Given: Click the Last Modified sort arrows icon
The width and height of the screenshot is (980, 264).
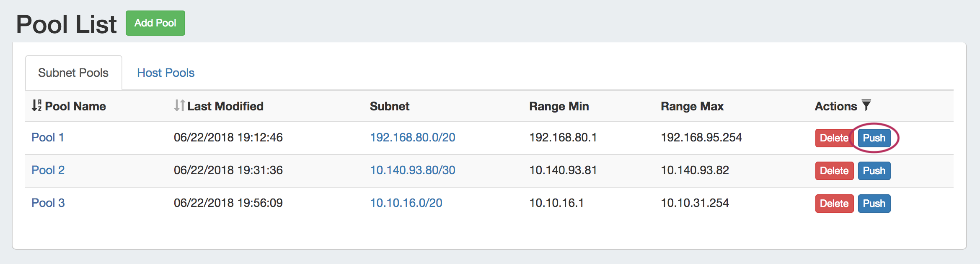Looking at the screenshot, I should 179,106.
